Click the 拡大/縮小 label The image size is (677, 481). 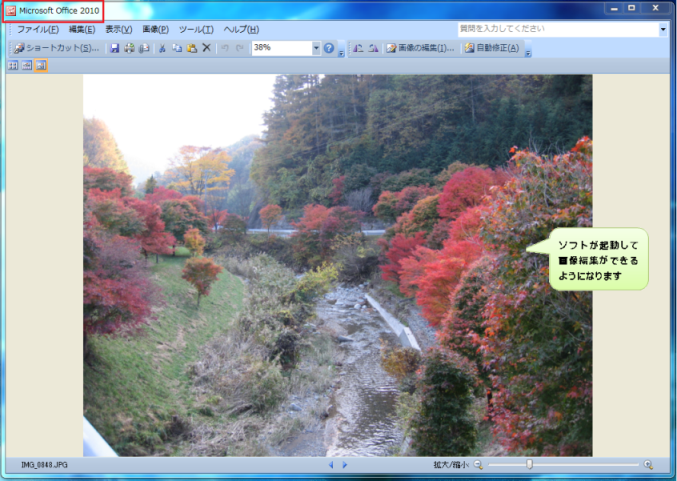click(x=451, y=465)
